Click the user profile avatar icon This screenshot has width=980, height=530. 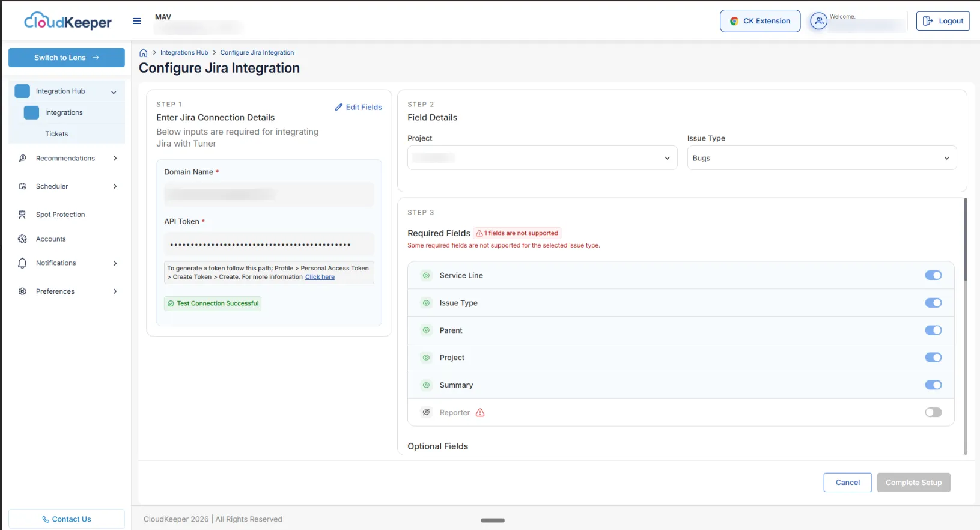click(818, 21)
